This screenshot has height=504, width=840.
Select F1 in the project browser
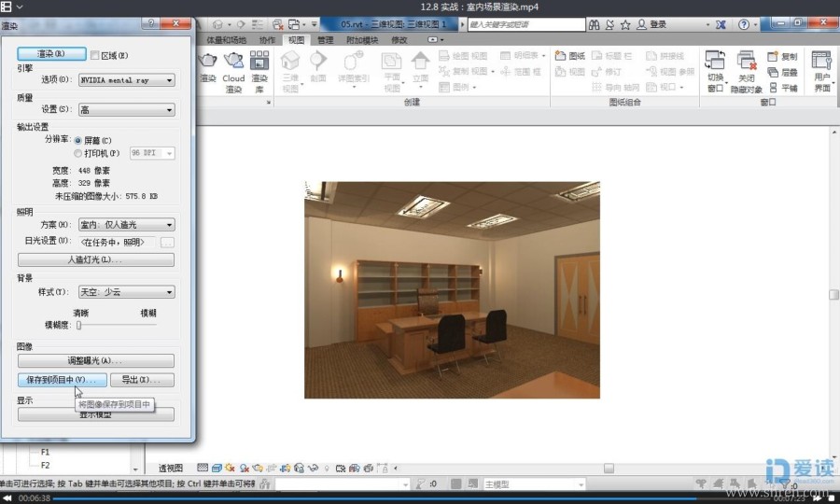pyautogui.click(x=45, y=452)
